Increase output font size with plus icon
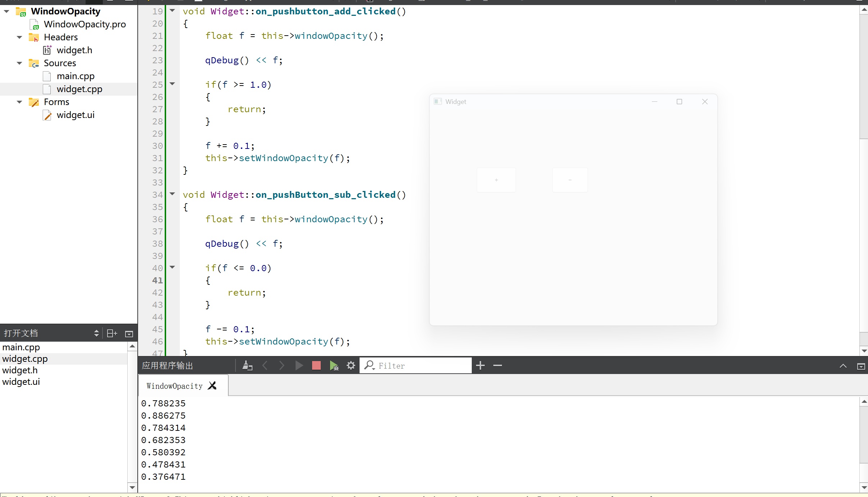The width and height of the screenshot is (868, 497). pyautogui.click(x=480, y=366)
